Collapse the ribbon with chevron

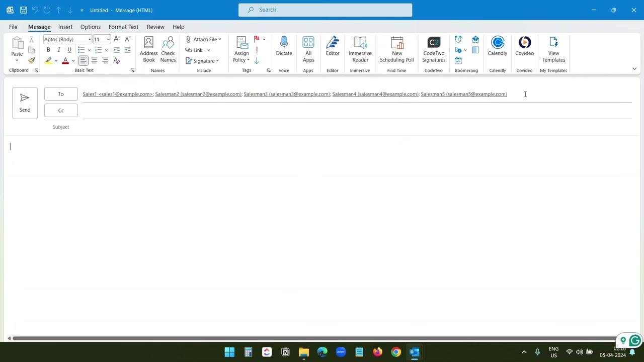click(634, 69)
